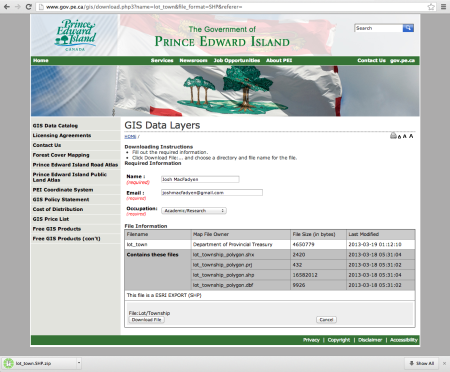Select the largest text size A icon
The width and height of the screenshot is (450, 372).
pos(411,136)
